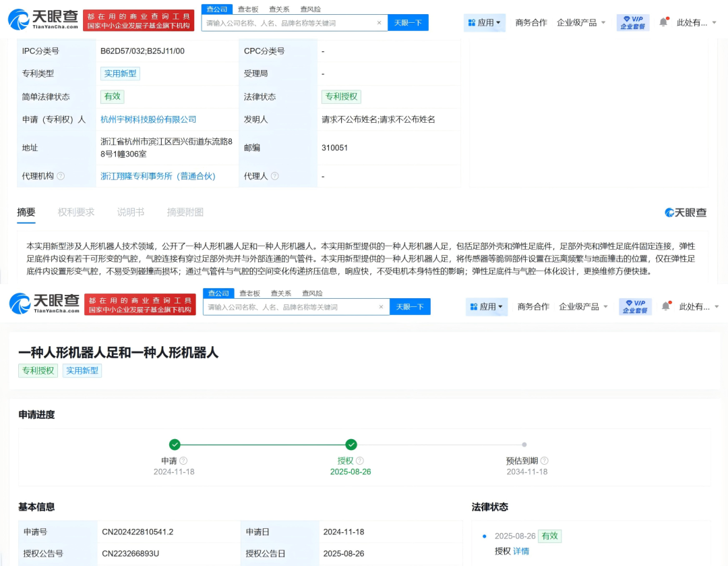Select the application number CN202422810541.2

(138, 532)
